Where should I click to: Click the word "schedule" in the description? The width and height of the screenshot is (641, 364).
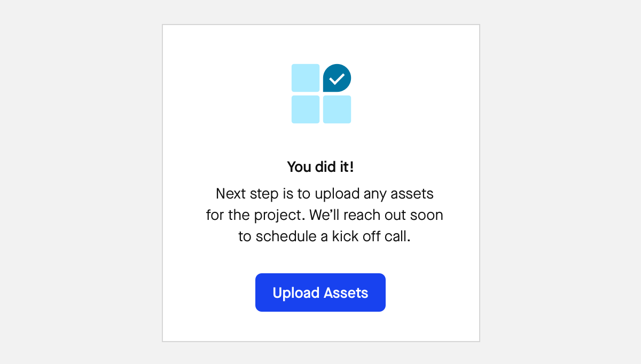(286, 236)
